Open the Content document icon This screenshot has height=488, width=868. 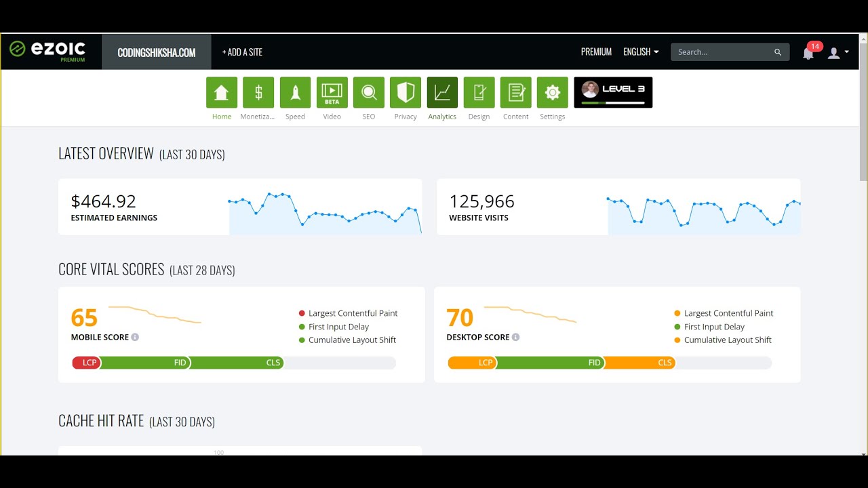(515, 93)
